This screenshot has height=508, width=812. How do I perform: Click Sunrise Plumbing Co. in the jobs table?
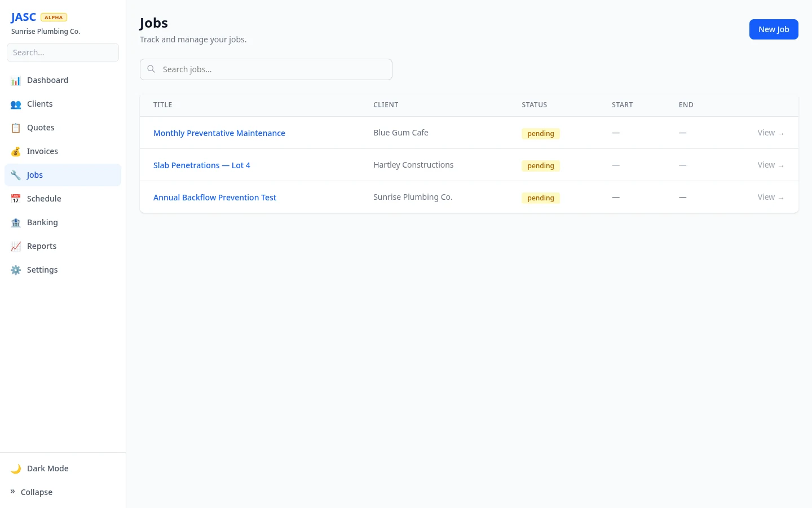tap(413, 197)
